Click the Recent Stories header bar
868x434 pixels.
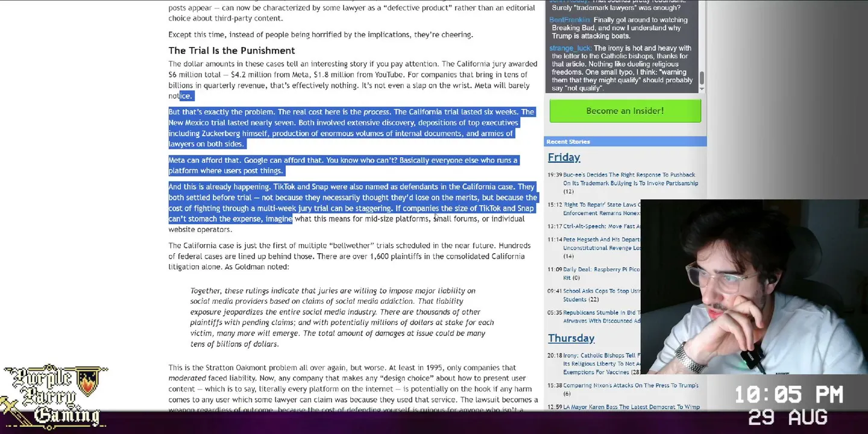point(625,142)
